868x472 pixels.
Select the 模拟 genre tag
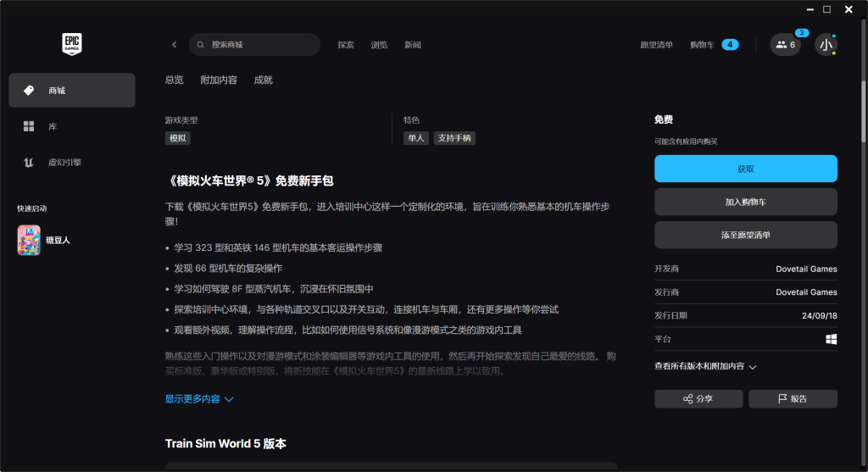pos(178,138)
